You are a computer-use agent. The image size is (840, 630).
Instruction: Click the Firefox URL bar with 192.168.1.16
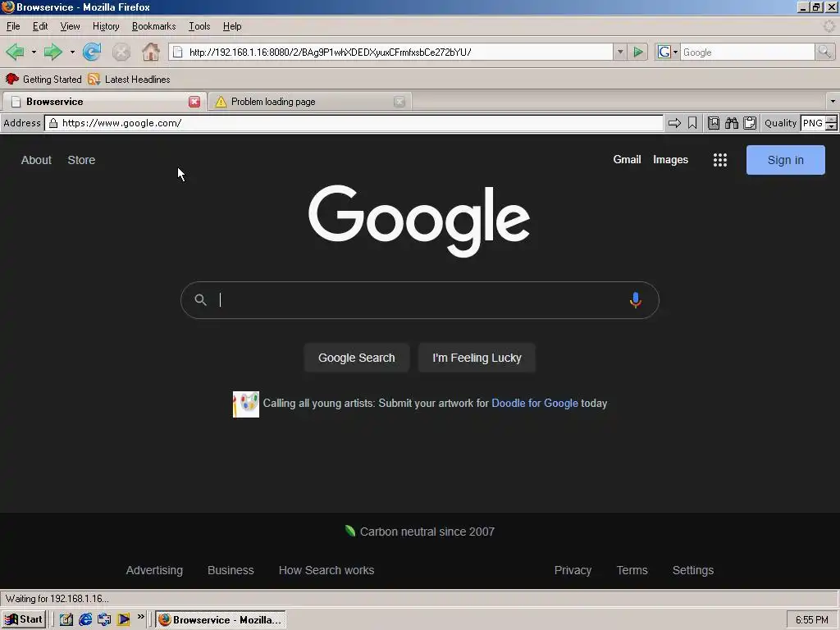point(391,52)
